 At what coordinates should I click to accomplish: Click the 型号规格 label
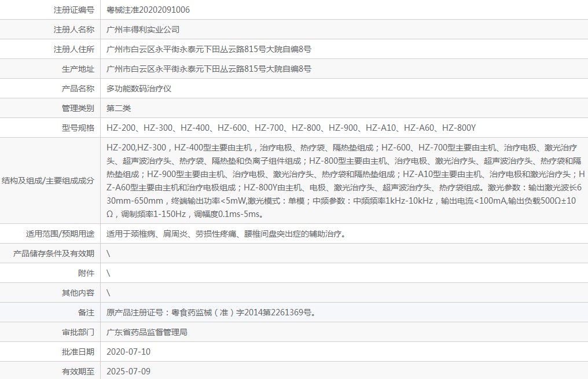[x=78, y=128]
